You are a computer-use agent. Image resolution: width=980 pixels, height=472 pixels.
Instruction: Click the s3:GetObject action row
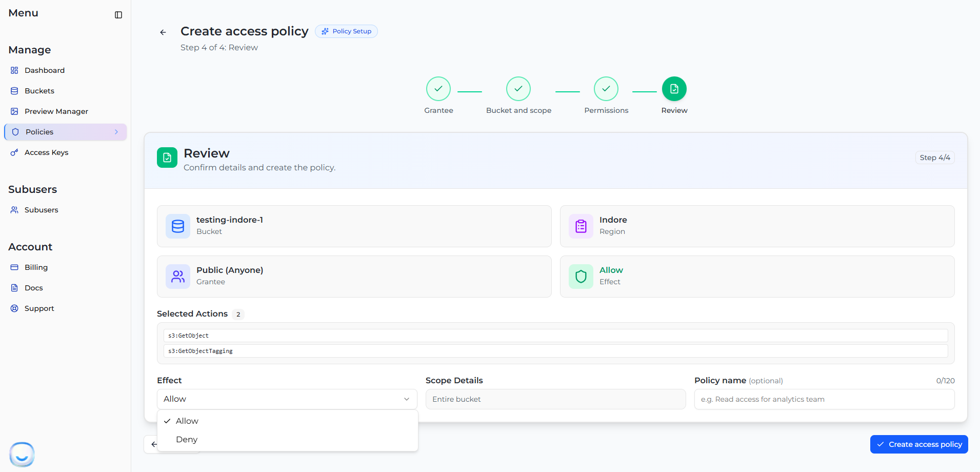click(556, 336)
